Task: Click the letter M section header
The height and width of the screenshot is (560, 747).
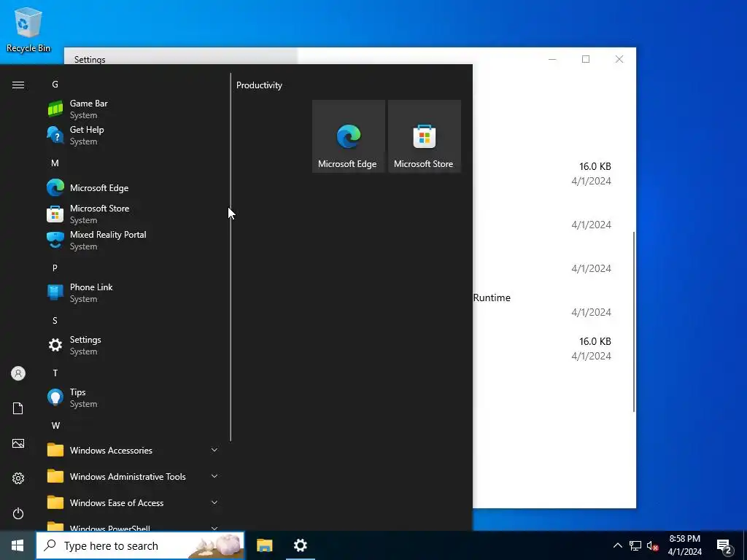Action: (x=55, y=163)
